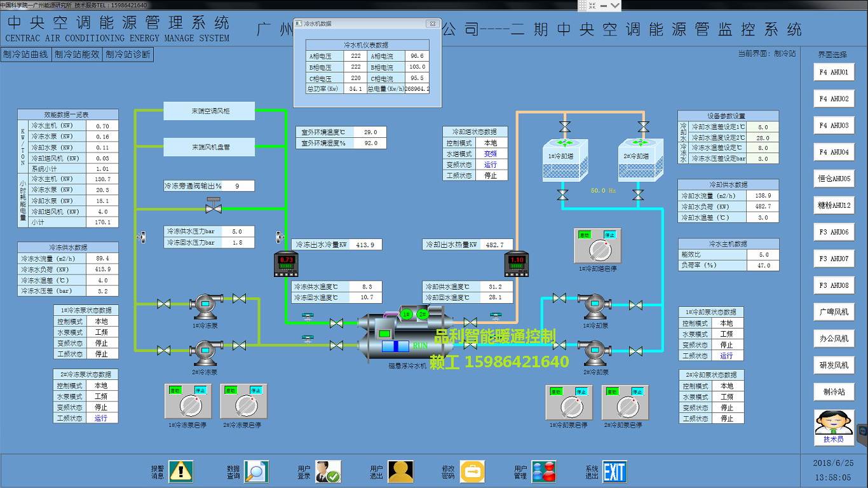Click the 数据查询 magnifier icon
The height and width of the screenshot is (488, 868).
click(256, 471)
